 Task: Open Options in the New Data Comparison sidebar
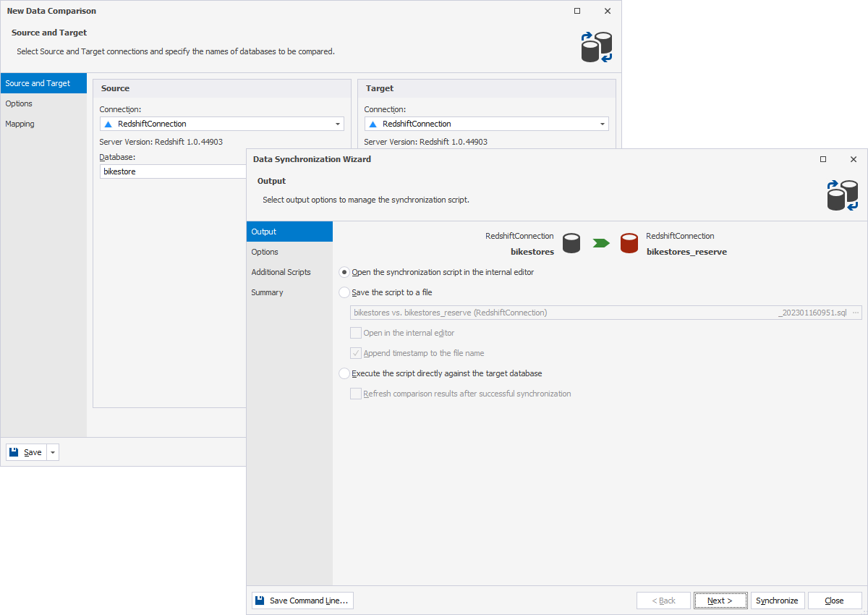[43, 103]
